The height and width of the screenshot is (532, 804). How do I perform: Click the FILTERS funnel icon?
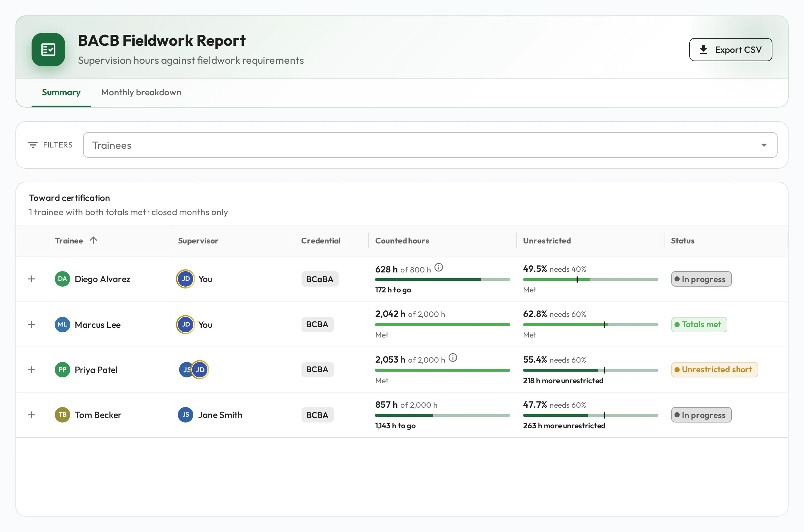[33, 145]
